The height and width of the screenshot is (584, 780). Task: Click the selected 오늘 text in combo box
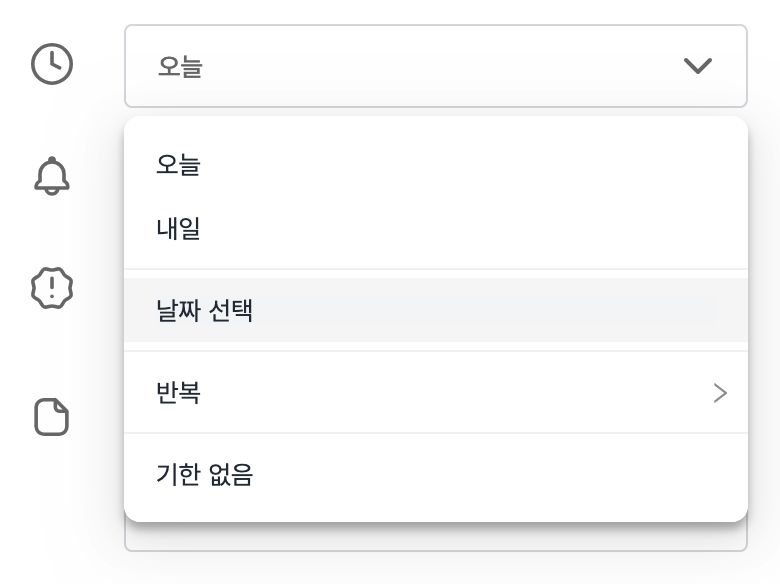(x=180, y=66)
